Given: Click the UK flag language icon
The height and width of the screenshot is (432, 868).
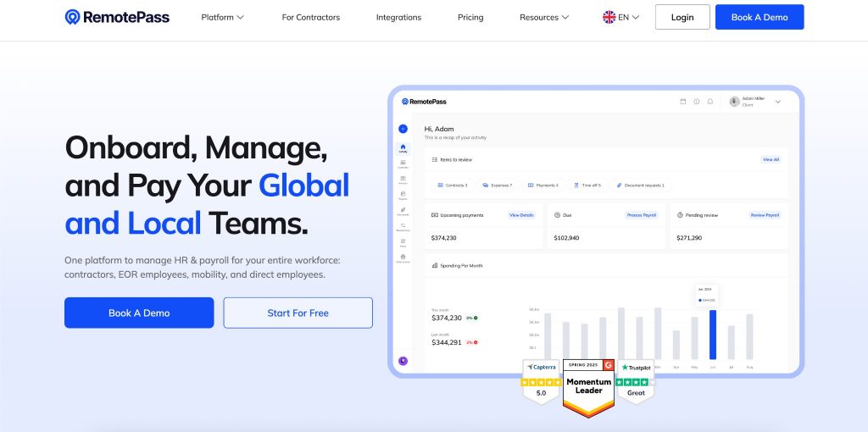Looking at the screenshot, I should [609, 17].
